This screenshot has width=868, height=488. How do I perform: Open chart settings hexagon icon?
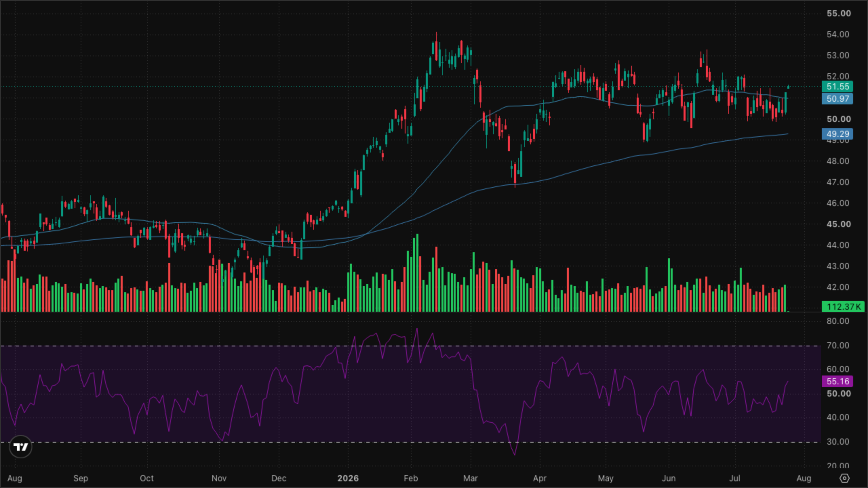coord(844,478)
